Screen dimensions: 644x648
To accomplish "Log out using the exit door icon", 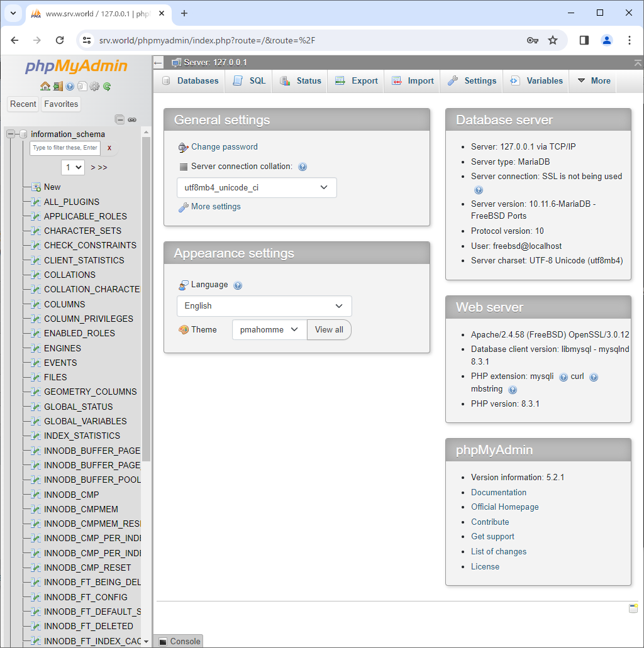I will [x=58, y=86].
